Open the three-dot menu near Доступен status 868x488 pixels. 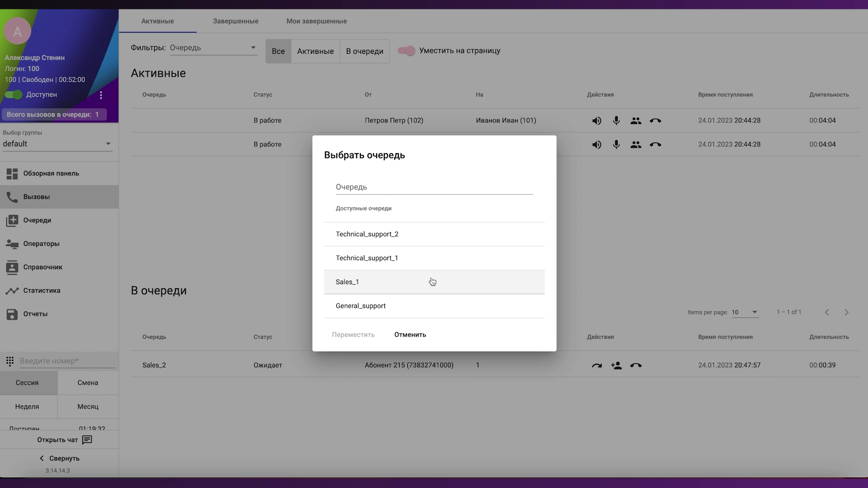[101, 95]
